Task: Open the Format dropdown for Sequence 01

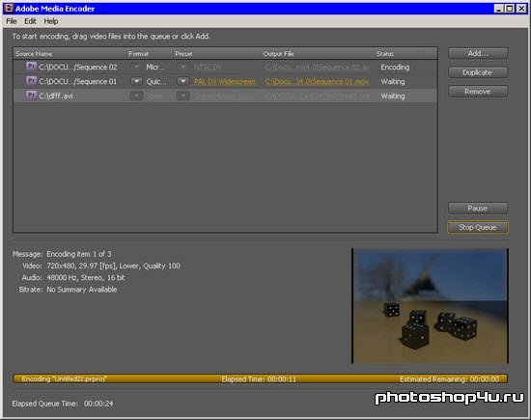Action: coord(136,81)
